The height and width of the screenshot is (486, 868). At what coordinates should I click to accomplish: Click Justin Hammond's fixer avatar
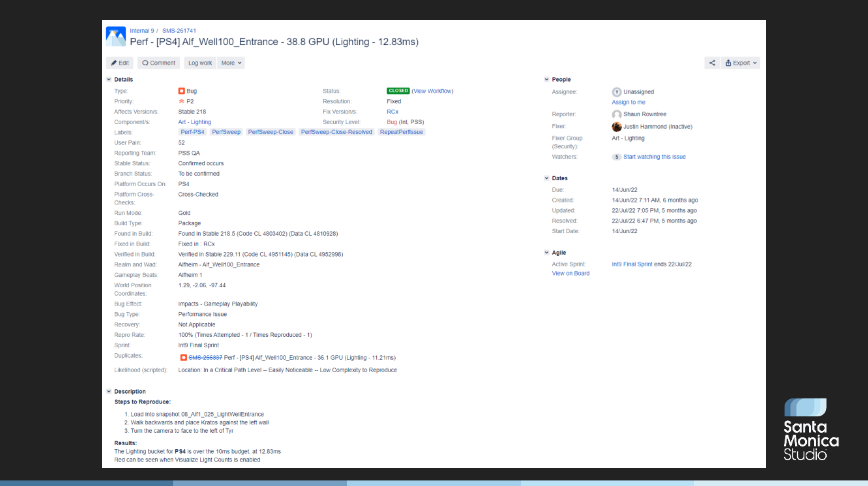point(616,127)
